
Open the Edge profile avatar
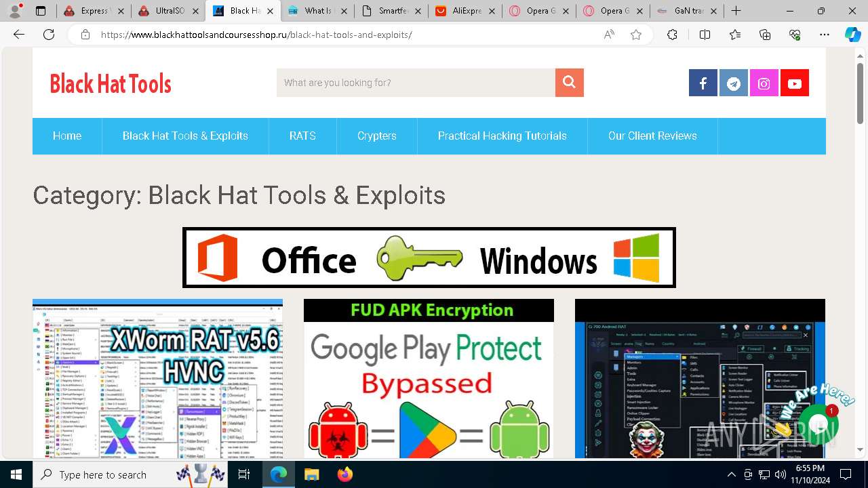point(15,11)
